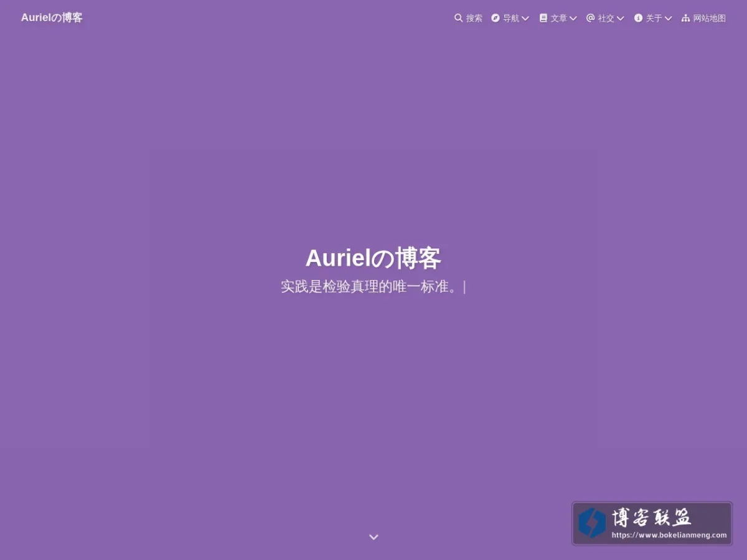
Task: Open the Aurielの博客 site title link in header
Action: point(52,17)
